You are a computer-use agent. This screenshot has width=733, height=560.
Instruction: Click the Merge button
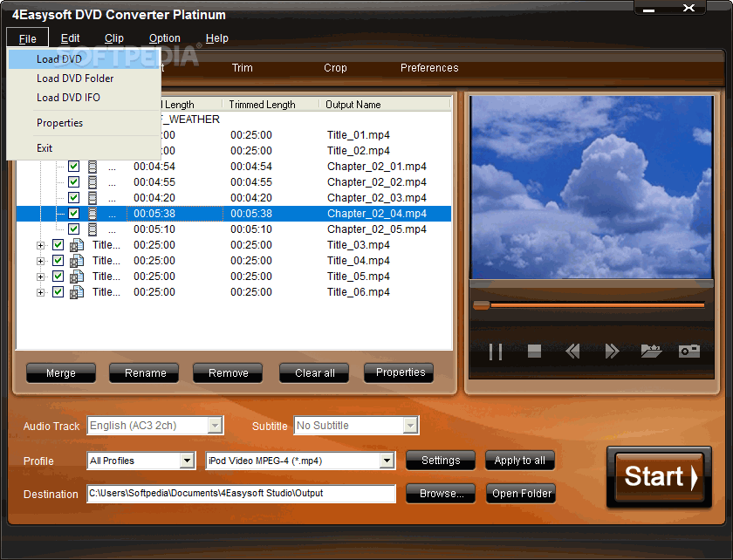coord(61,373)
